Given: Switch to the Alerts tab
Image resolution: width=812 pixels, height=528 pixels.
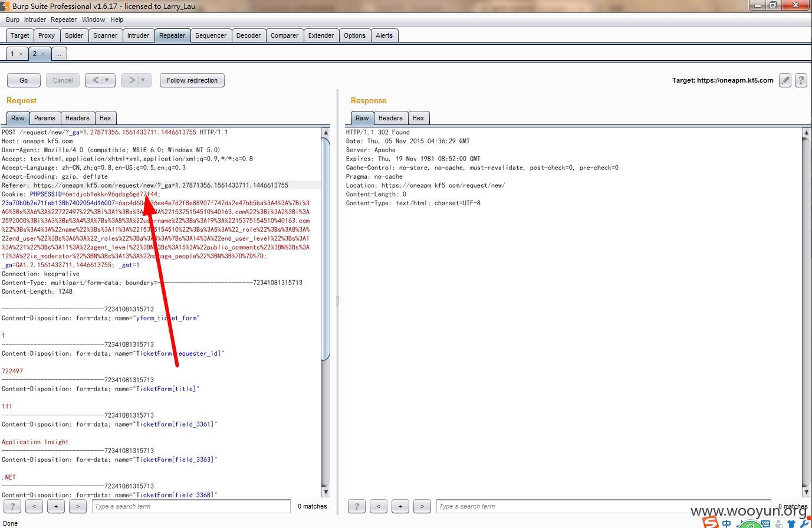Looking at the screenshot, I should (x=384, y=35).
